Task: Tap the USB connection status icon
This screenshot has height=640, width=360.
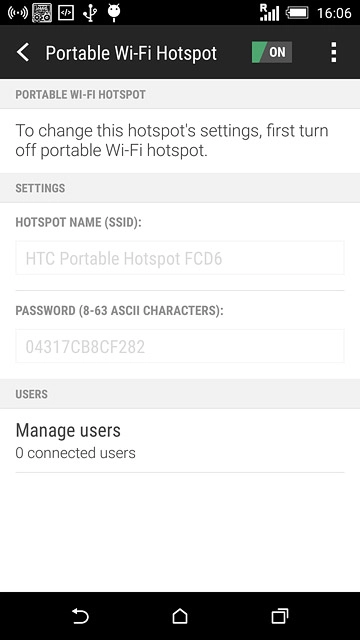Action: [89, 13]
